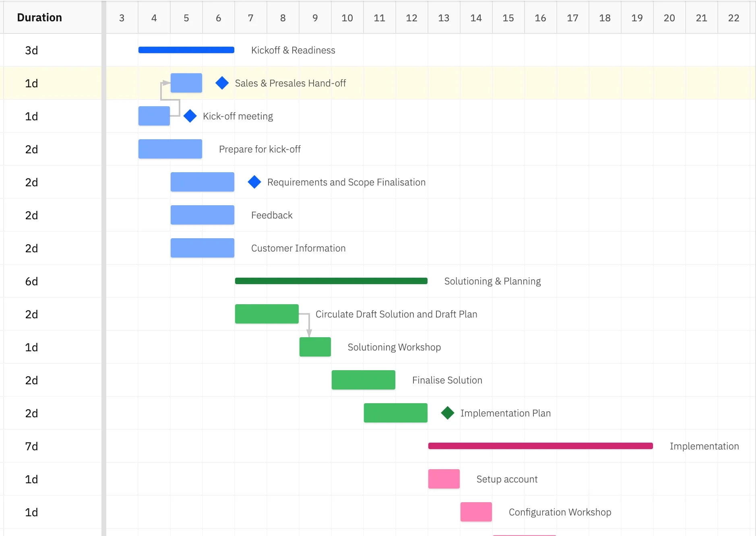Click day 14 in the timeline header

click(476, 18)
